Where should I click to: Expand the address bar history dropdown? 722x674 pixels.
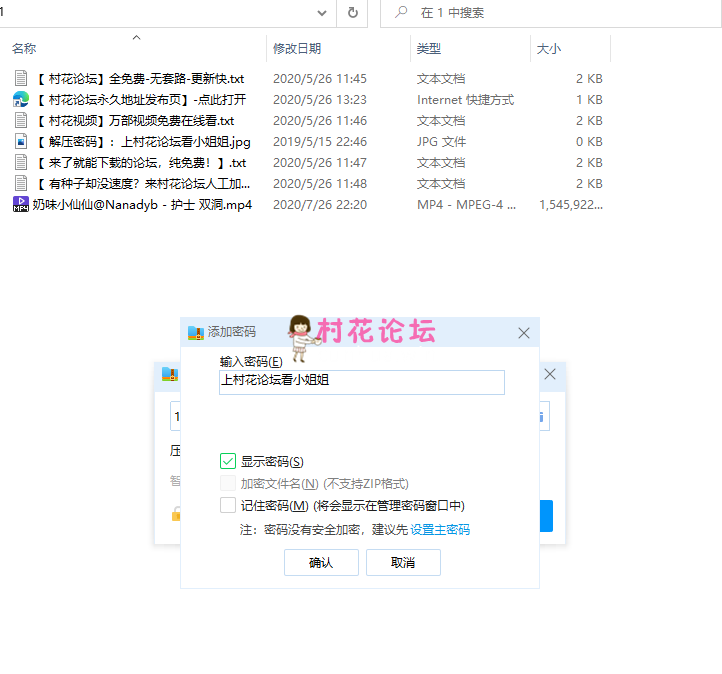coord(321,13)
